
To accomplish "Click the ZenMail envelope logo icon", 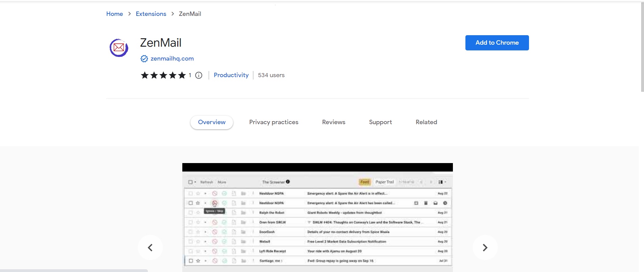I will (119, 48).
